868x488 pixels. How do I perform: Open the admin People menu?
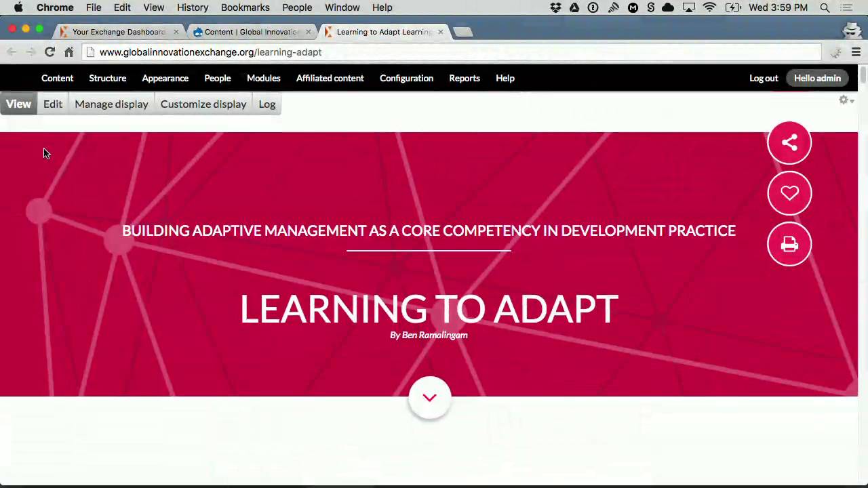(218, 78)
